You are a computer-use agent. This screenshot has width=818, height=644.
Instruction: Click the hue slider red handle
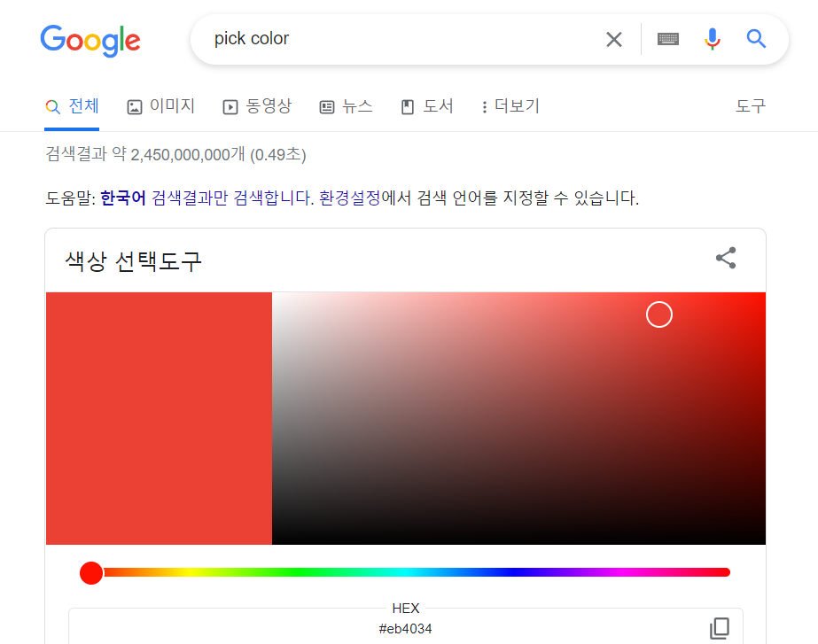click(91, 572)
